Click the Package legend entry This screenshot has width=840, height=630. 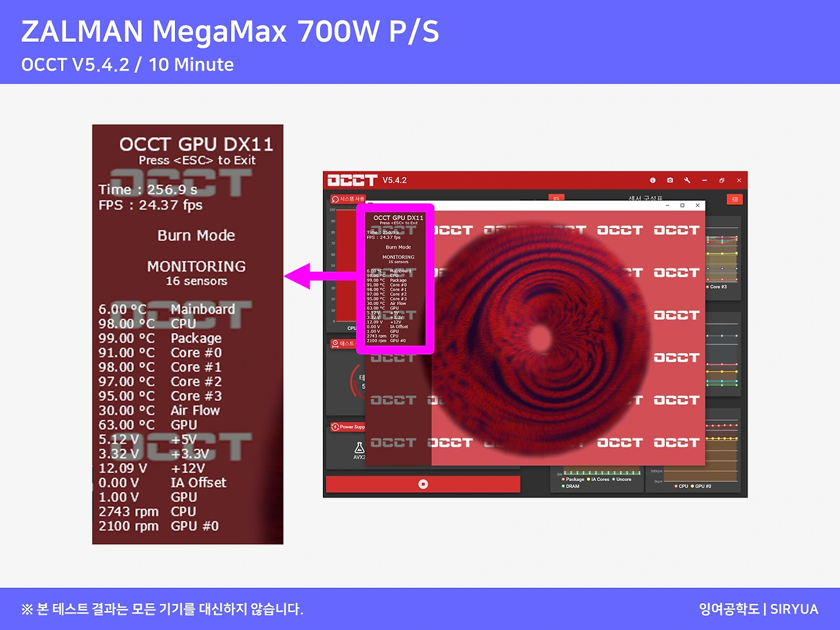pyautogui.click(x=573, y=479)
